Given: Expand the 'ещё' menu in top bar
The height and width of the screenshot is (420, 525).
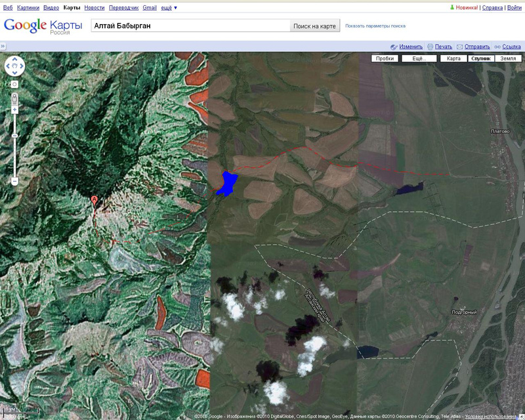Looking at the screenshot, I should tap(170, 8).
